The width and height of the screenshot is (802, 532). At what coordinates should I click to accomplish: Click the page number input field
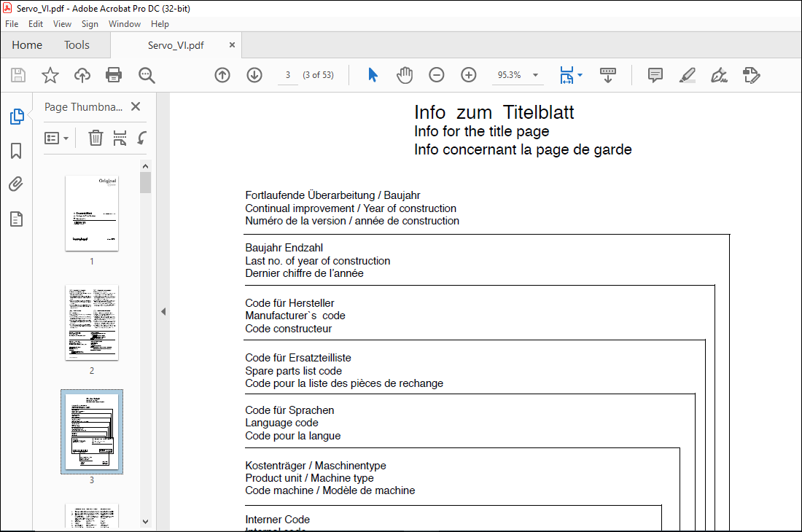288,75
